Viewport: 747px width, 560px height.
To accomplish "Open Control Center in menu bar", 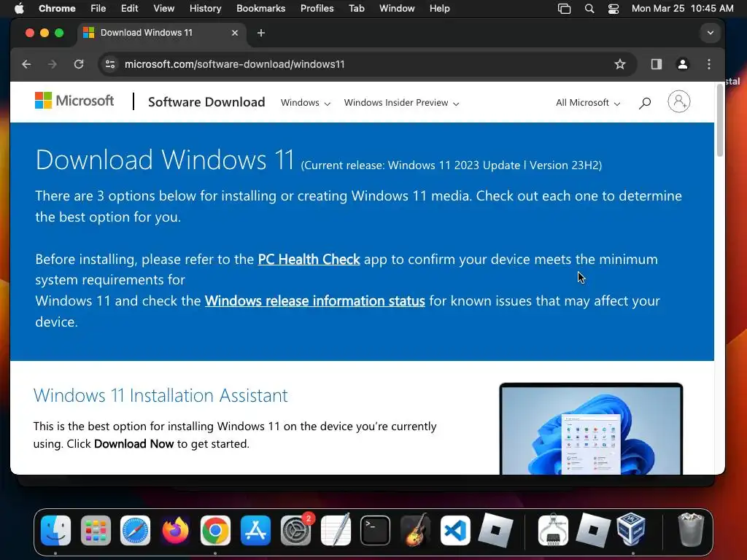I will click(x=613, y=9).
